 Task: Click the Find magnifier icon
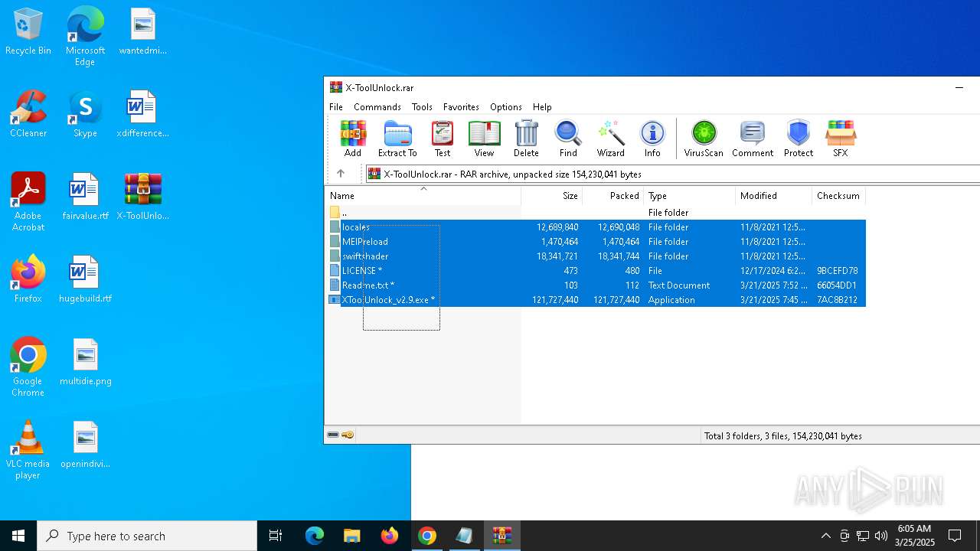(568, 139)
